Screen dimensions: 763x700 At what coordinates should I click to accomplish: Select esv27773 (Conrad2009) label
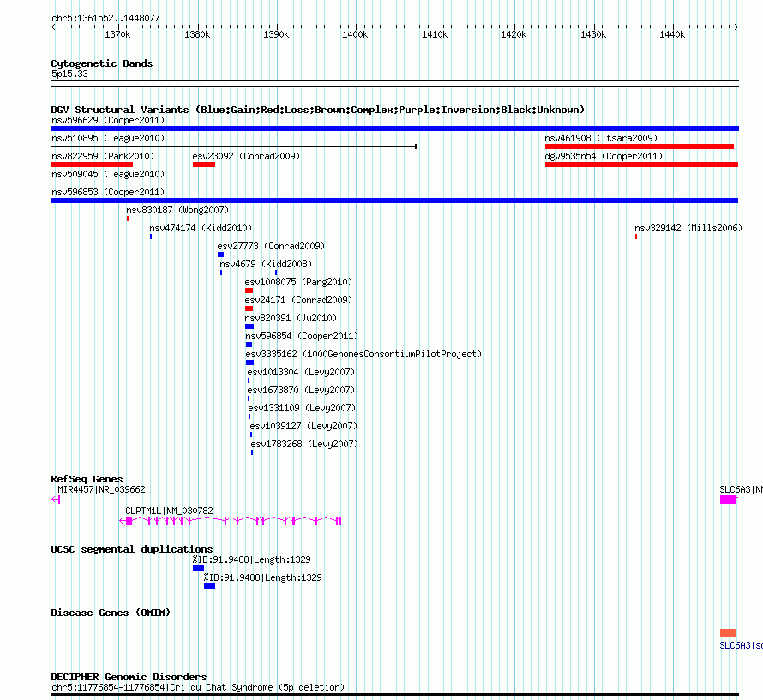[271, 246]
